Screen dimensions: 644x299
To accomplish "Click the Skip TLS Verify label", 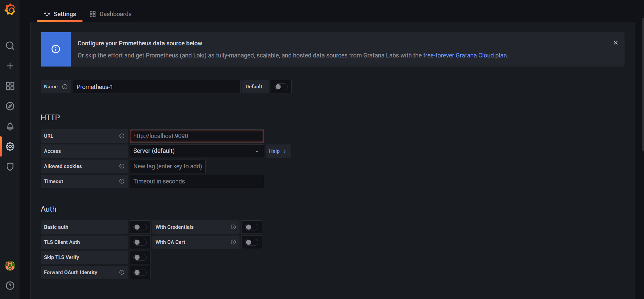I will pyautogui.click(x=61, y=257).
